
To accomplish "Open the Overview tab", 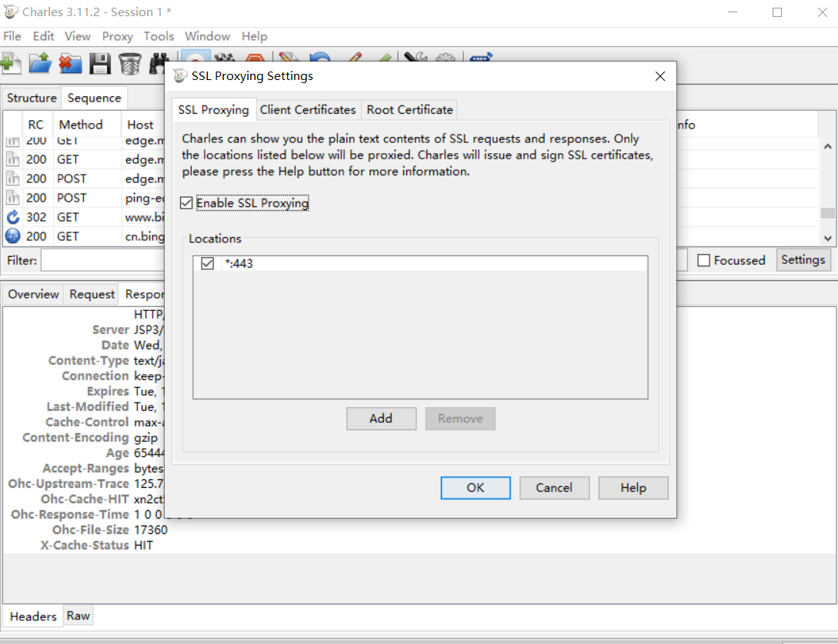I will tap(33, 295).
